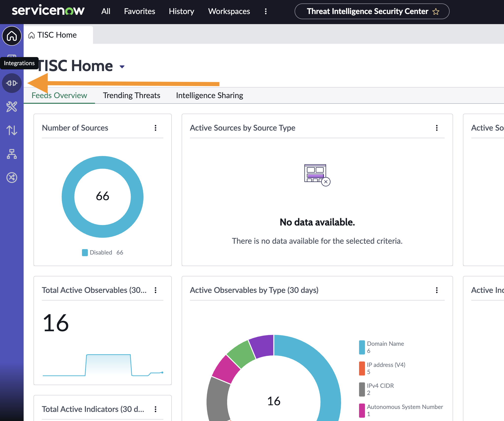Open Active Sources by Source Type options
Viewport: 504px width, 421px height.
(x=437, y=128)
